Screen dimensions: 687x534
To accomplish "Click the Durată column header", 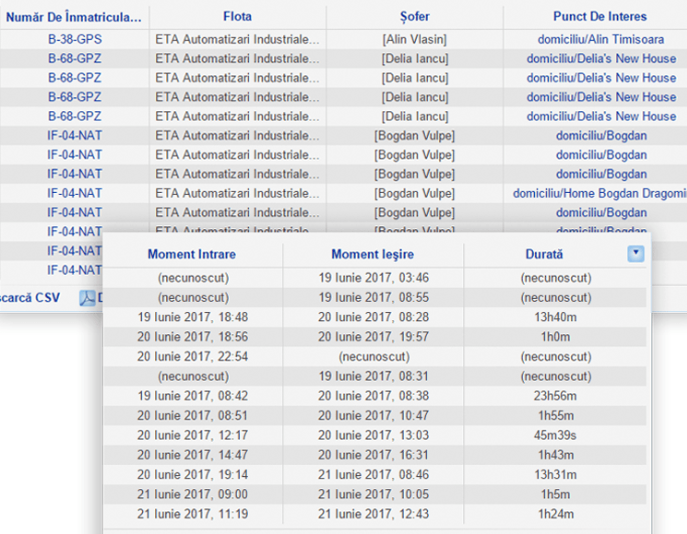I will point(544,255).
